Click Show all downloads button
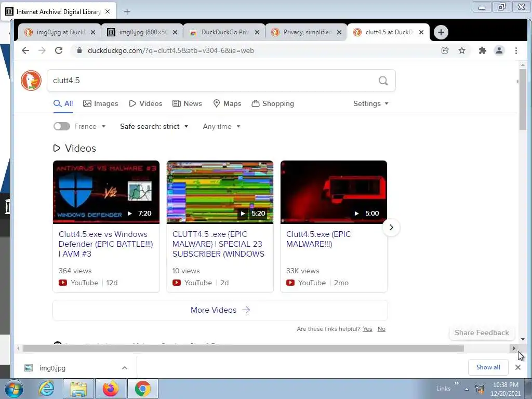The width and height of the screenshot is (532, 399). 488,367
